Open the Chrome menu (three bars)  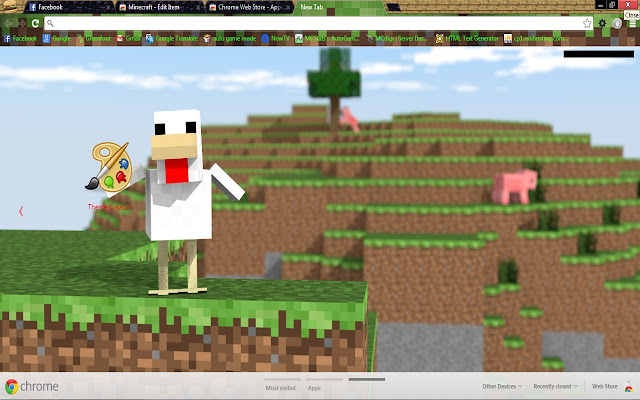(x=632, y=24)
